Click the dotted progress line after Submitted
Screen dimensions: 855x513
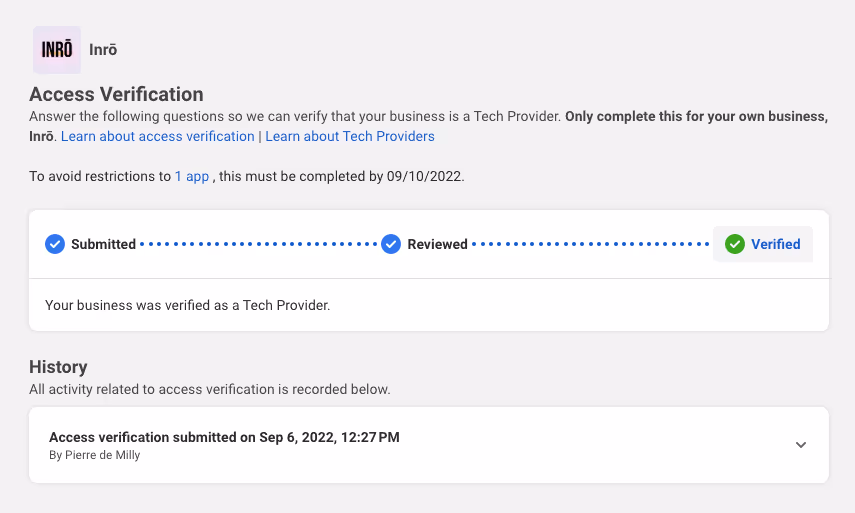pyautogui.click(x=258, y=244)
